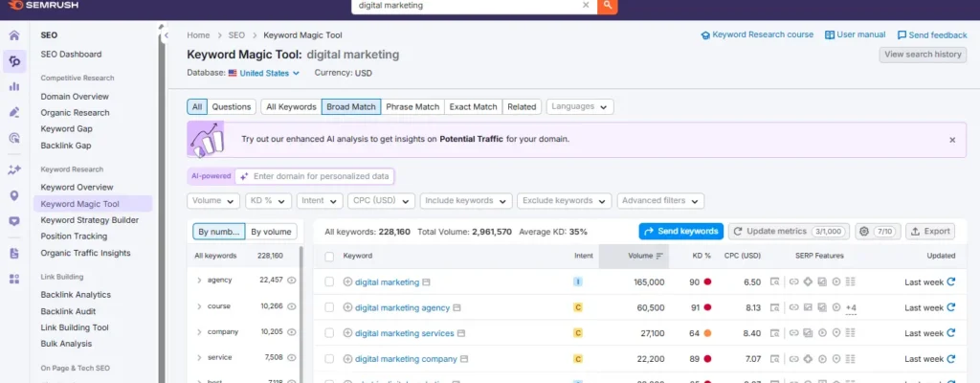The height and width of the screenshot is (383, 980).
Task: Refresh metrics for 'digital marketing company' row
Action: click(951, 359)
